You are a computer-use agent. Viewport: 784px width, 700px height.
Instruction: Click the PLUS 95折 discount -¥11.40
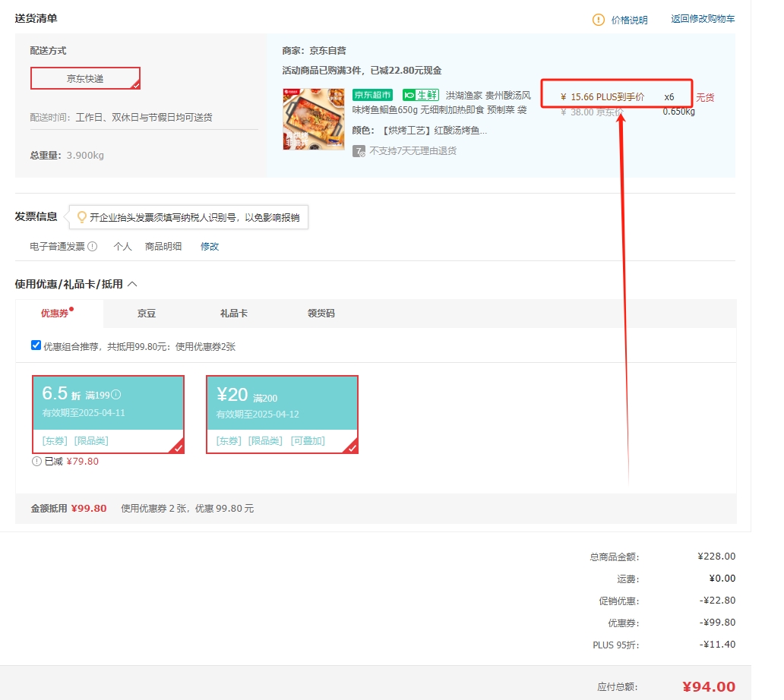717,644
